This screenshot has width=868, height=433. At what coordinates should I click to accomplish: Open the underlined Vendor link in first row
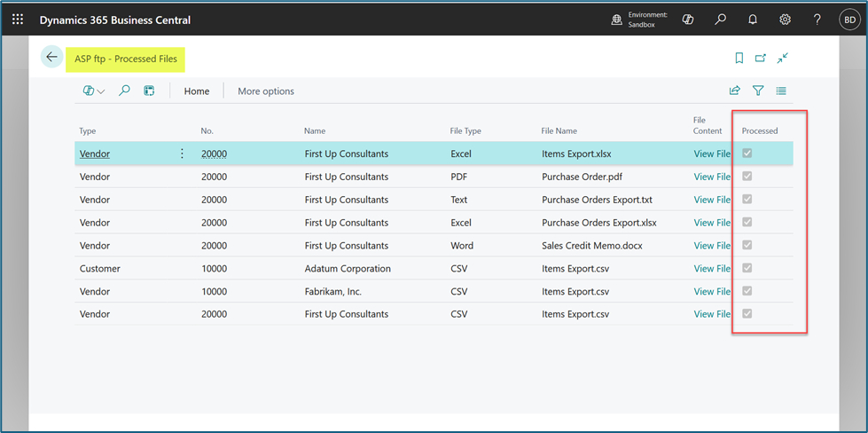click(x=95, y=154)
